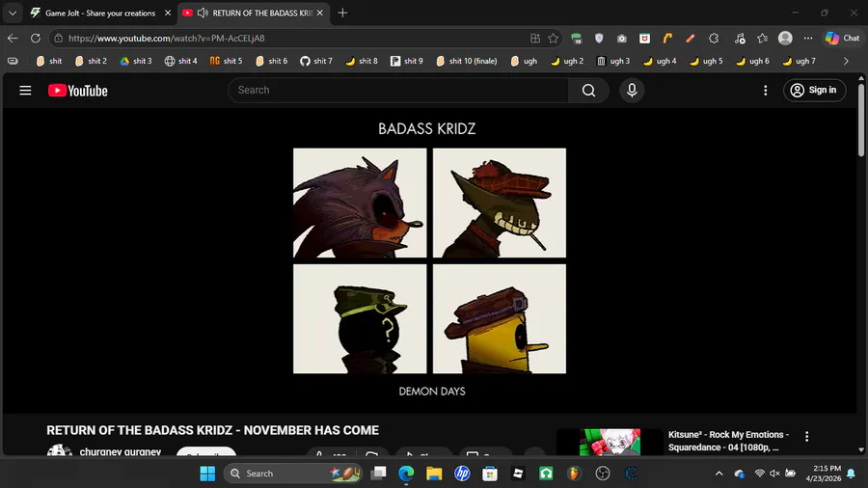Select the RETURN OF THE BADASS KRIDZ tab
The height and width of the screenshot is (488, 868).
263,13
